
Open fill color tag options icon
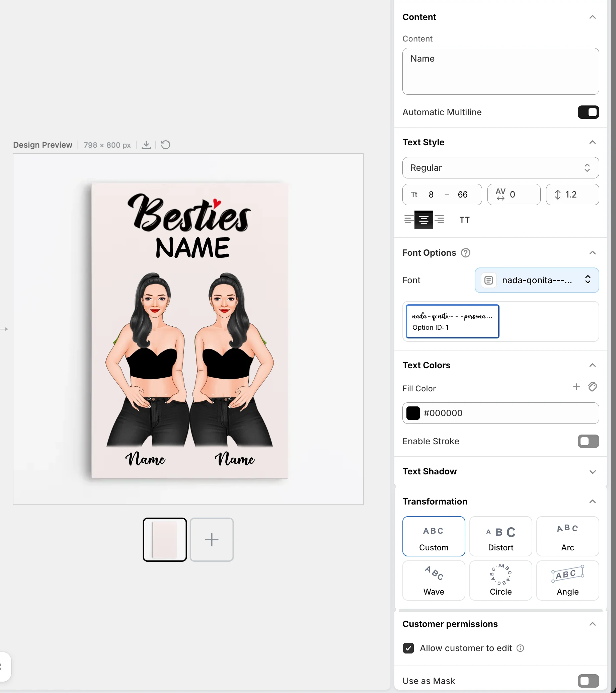(592, 387)
